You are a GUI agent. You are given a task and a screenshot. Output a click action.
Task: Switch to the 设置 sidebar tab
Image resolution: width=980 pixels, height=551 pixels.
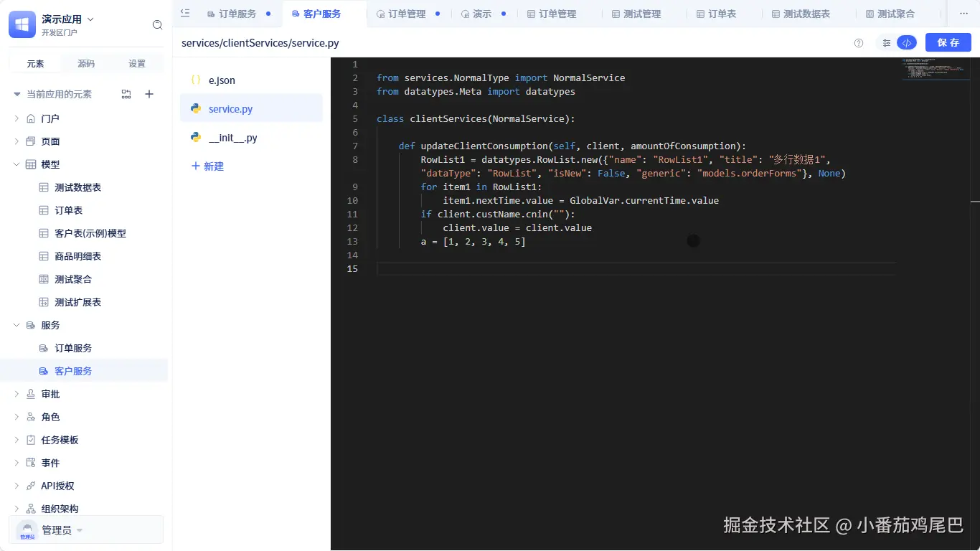137,64
